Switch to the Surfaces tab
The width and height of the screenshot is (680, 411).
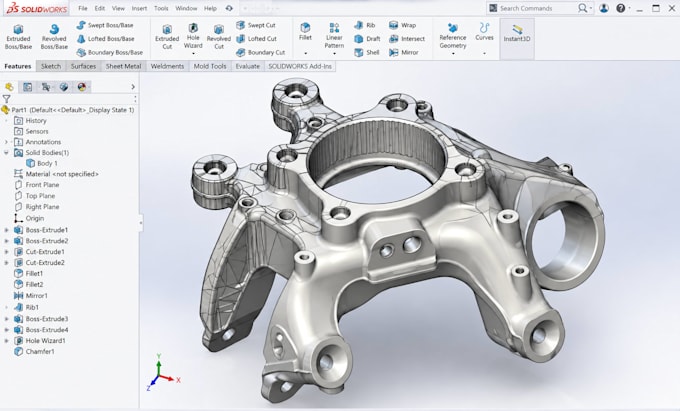(x=83, y=66)
